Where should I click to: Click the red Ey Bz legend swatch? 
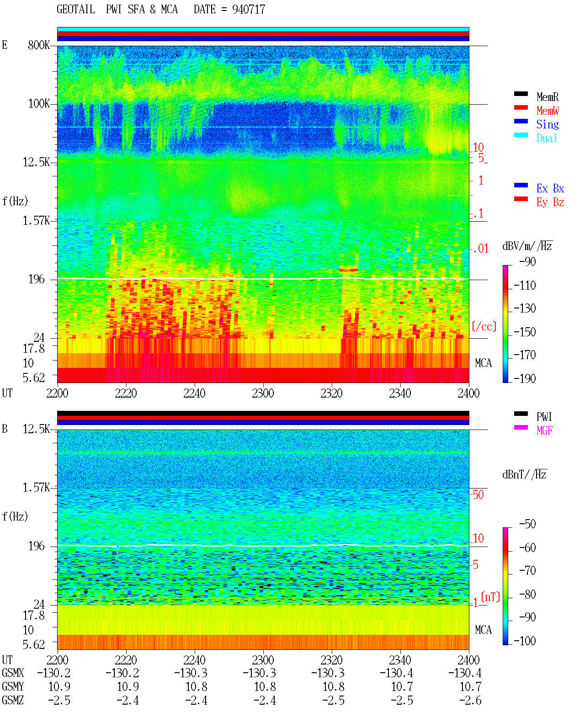point(521,199)
